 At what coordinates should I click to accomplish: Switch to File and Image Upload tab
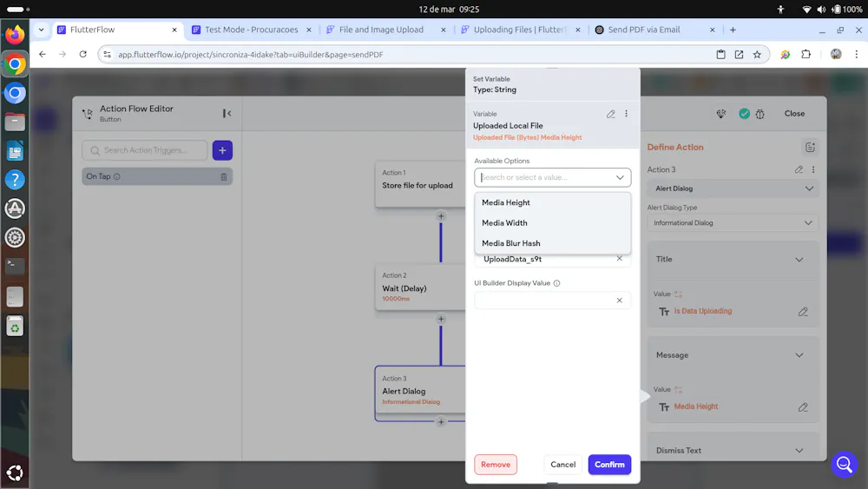pos(381,30)
